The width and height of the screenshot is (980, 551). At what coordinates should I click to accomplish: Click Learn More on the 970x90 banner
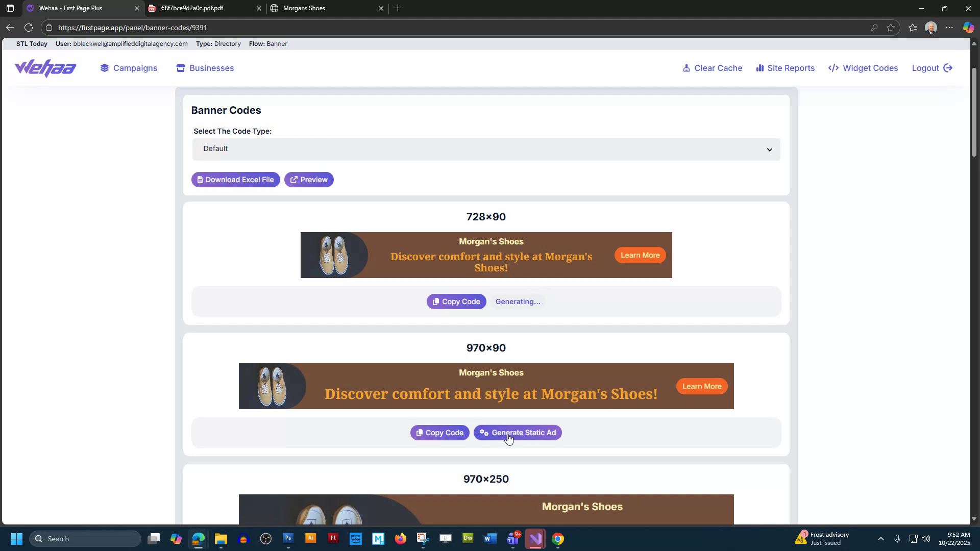coord(701,386)
